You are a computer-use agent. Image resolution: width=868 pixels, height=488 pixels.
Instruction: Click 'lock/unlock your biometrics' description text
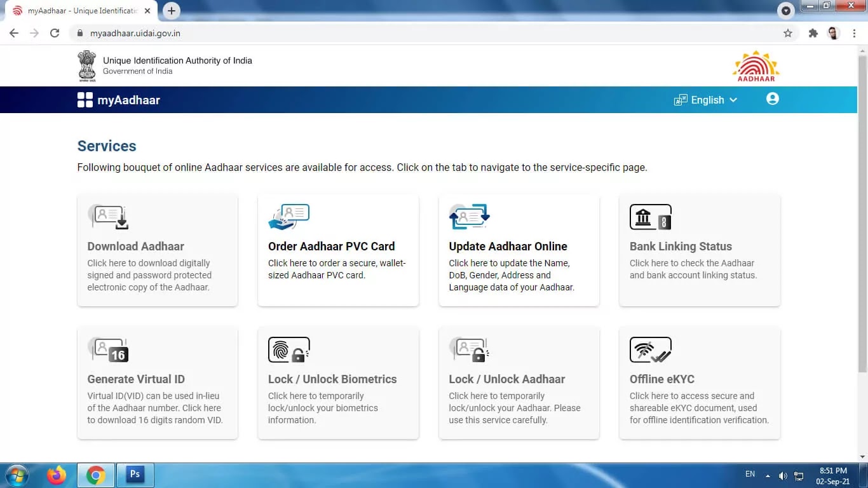(x=323, y=408)
